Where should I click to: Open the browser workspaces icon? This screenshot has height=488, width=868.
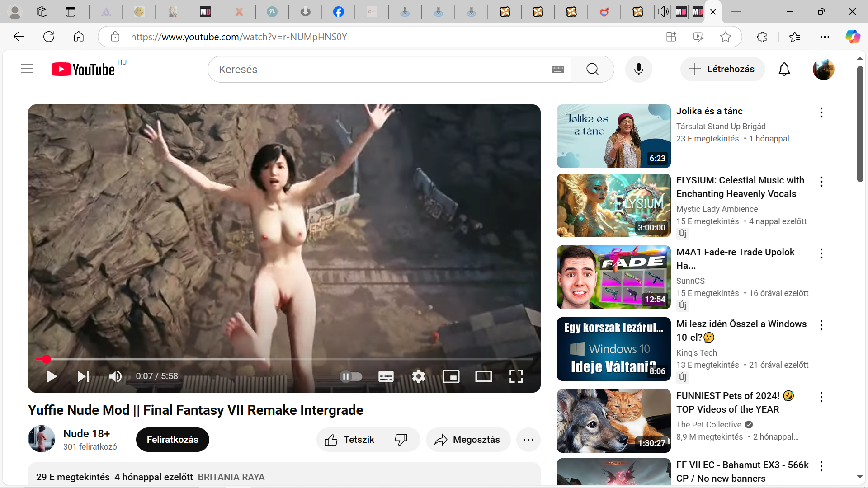pos(42,12)
